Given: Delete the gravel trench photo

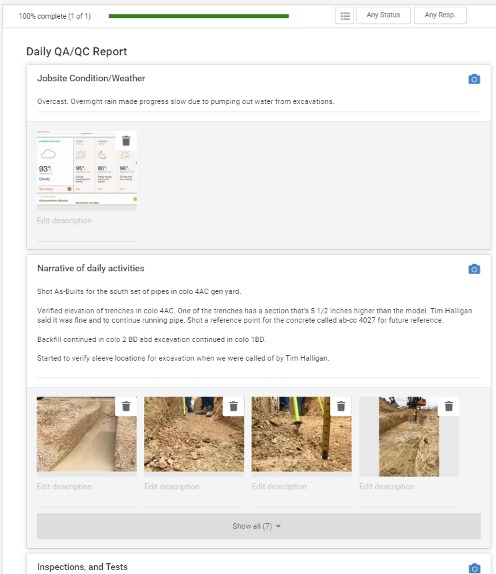Looking at the screenshot, I should pyautogui.click(x=126, y=406).
